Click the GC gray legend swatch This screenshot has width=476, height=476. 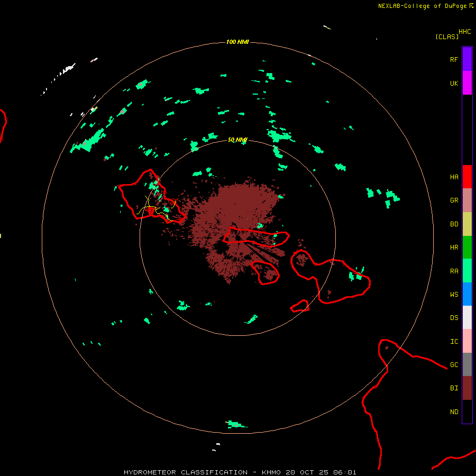coord(467,364)
